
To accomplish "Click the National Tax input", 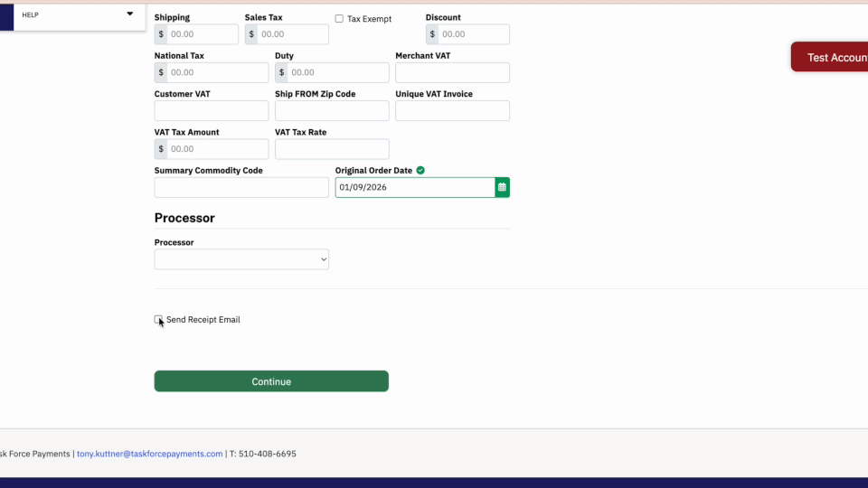I will 218,72.
